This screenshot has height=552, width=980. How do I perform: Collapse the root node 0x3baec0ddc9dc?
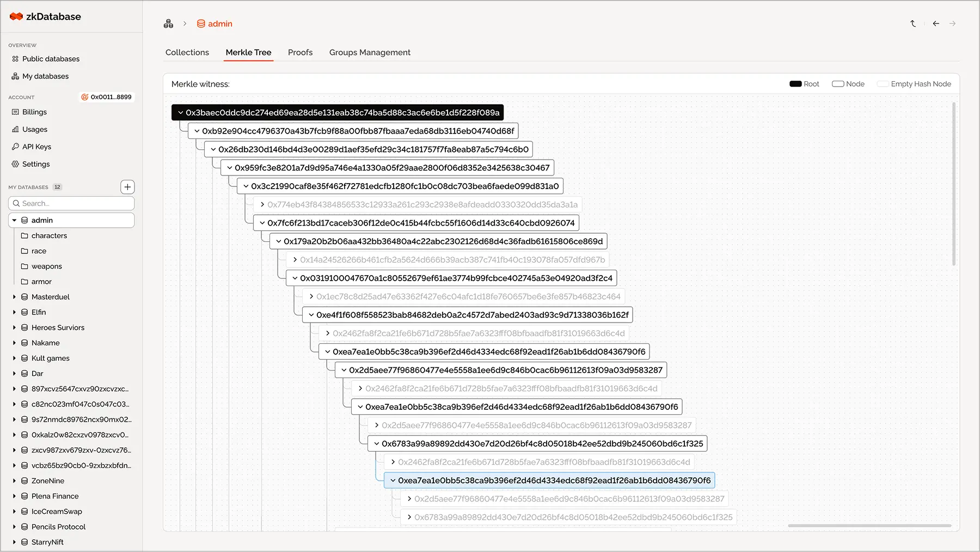click(181, 112)
